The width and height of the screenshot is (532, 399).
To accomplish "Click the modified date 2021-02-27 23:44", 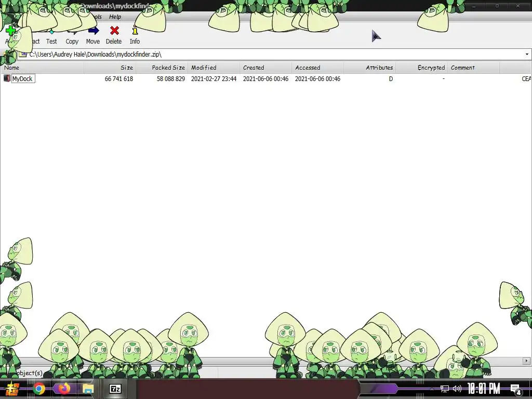I will [x=214, y=79].
